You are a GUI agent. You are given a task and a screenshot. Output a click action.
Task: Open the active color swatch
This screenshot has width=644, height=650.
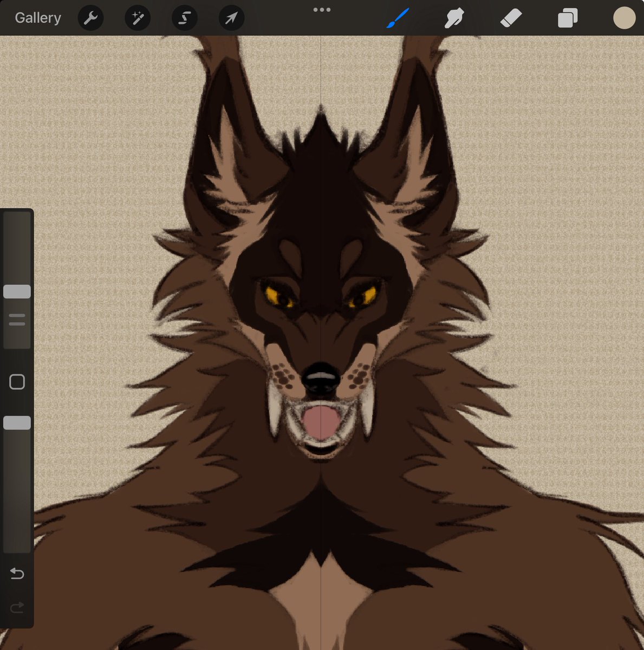pos(624,18)
